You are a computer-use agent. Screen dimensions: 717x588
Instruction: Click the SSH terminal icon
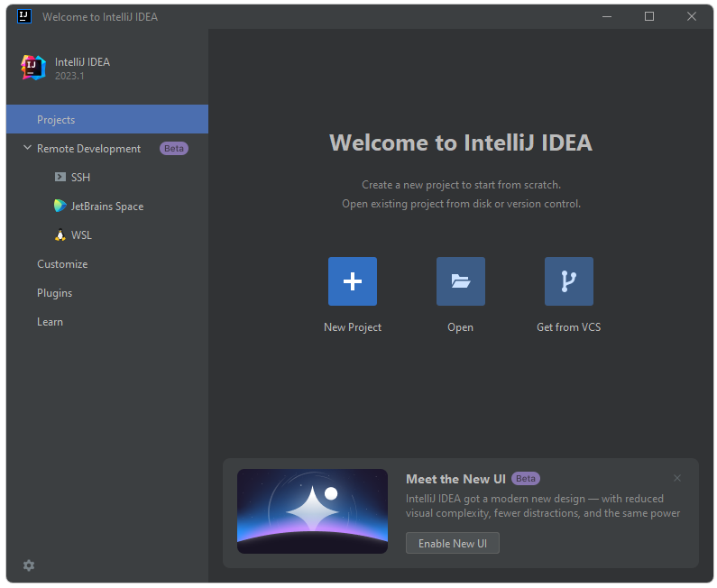coord(60,178)
